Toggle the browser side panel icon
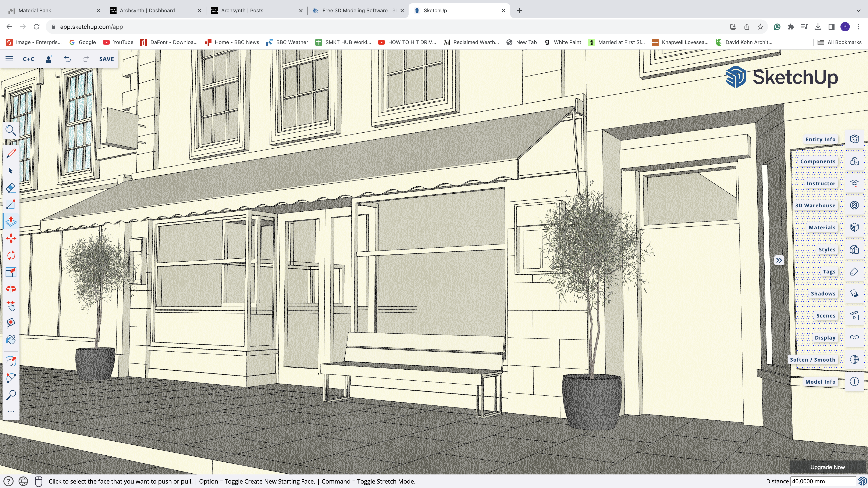Image resolution: width=868 pixels, height=488 pixels. tap(831, 27)
